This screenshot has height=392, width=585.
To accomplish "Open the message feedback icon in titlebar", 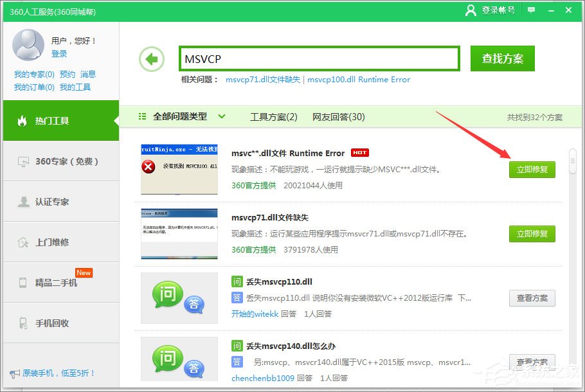I will [x=530, y=10].
